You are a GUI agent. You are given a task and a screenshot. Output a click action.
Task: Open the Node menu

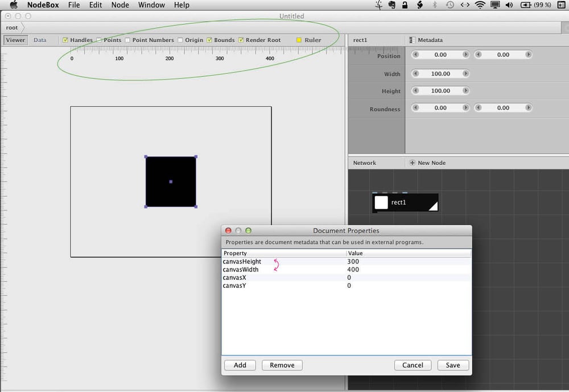click(x=120, y=5)
